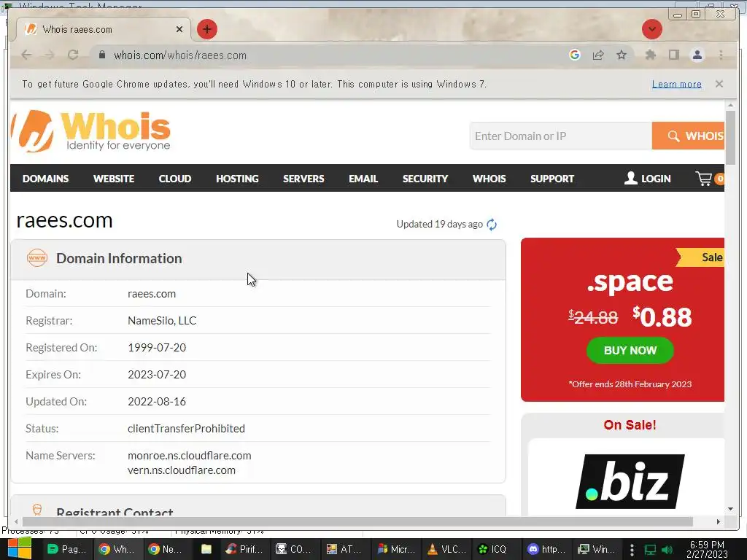Screen dimensions: 747x560
Task: Open the Discord http taskbar item
Action: [x=546, y=549]
